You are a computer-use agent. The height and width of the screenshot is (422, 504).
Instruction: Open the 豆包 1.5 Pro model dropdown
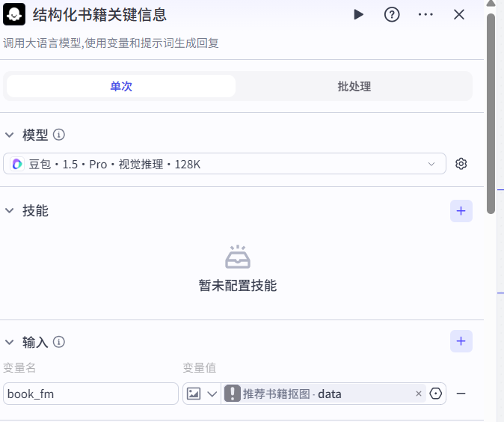point(224,164)
